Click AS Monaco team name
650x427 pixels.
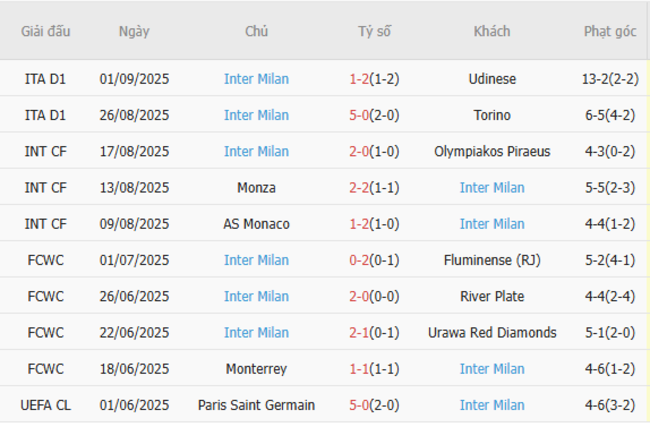(256, 224)
